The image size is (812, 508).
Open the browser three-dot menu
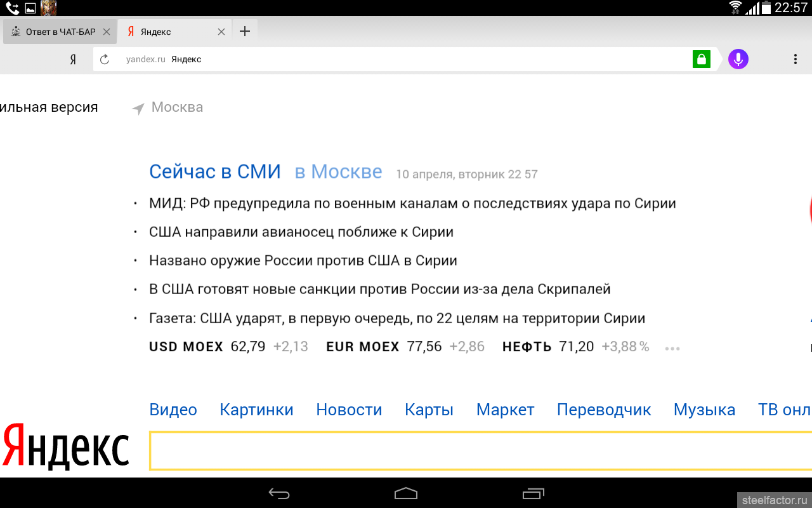[x=795, y=59]
